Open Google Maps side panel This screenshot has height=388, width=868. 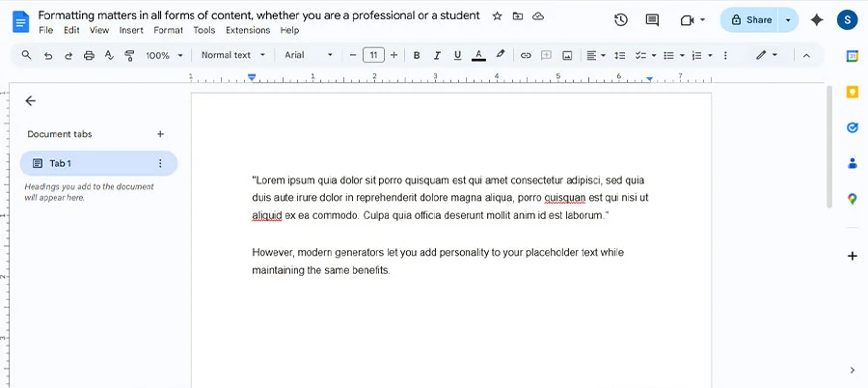coord(853,199)
